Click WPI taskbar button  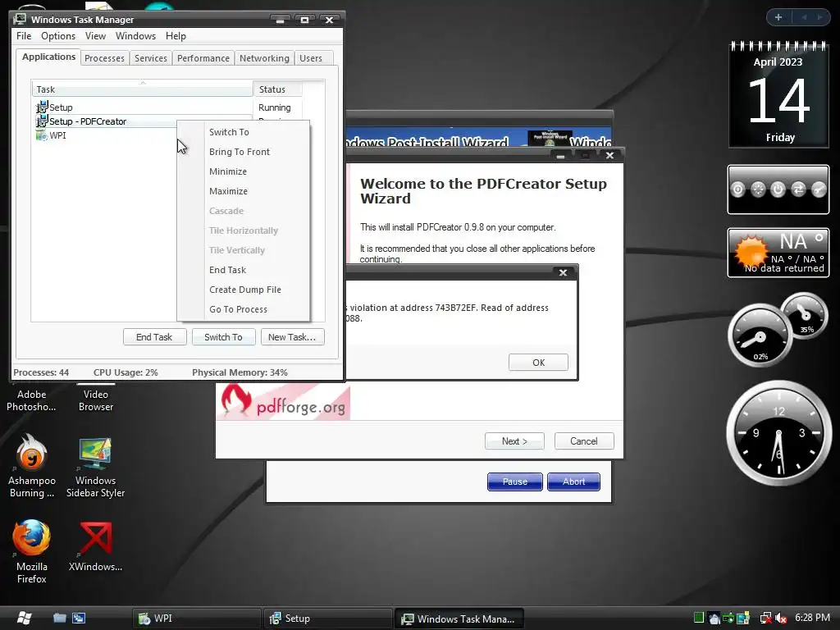click(196, 619)
